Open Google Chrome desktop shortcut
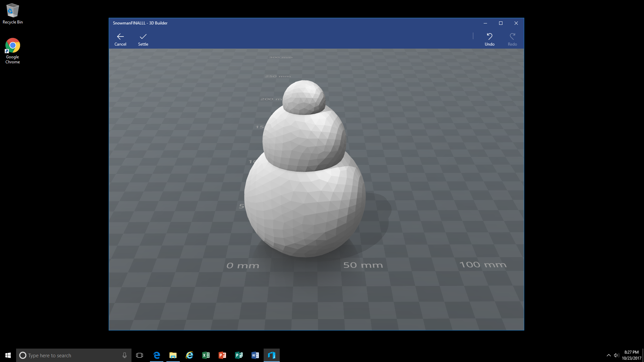644x362 pixels. tap(13, 51)
